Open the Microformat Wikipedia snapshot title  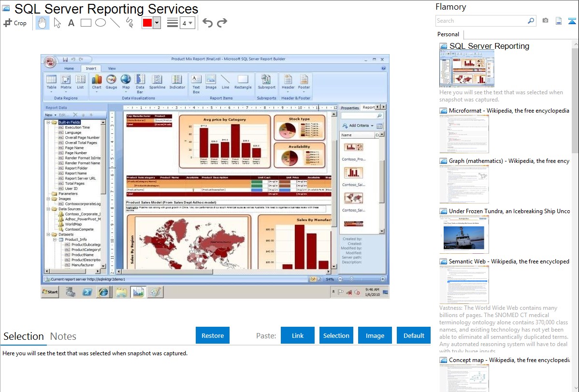point(509,111)
